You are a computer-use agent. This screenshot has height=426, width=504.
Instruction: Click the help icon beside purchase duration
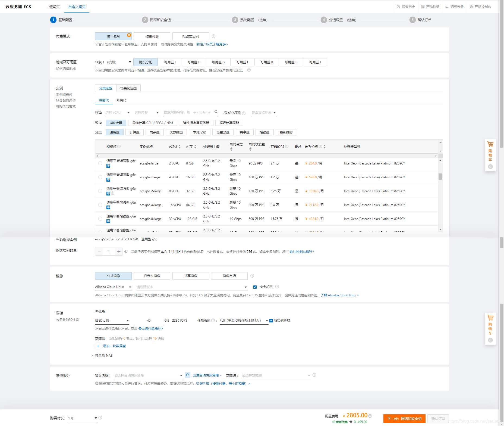pyautogui.click(x=100, y=418)
